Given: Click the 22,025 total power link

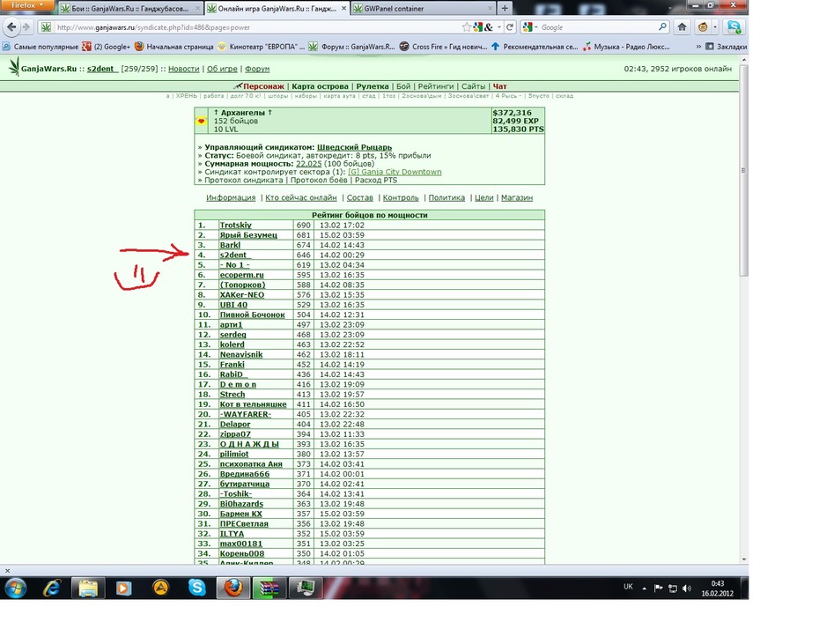Looking at the screenshot, I should click(309, 164).
